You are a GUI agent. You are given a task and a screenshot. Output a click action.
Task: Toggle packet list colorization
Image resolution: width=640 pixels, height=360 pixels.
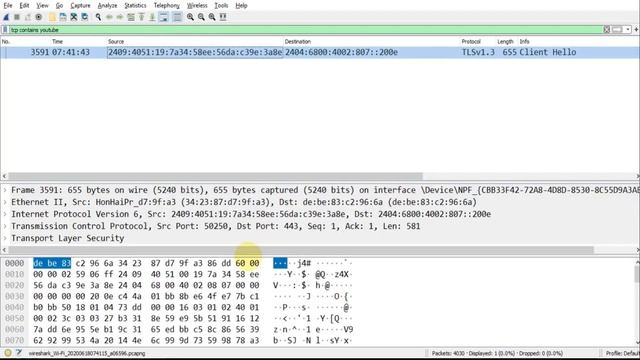click(177, 17)
